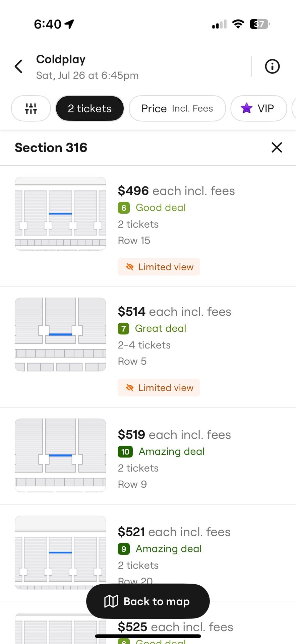The image size is (296, 644).
Task: Tap the purple VIP star icon
Action: pyautogui.click(x=246, y=108)
